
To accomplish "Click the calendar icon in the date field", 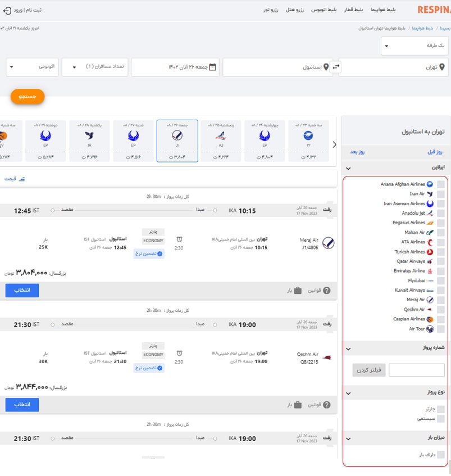I will (x=213, y=67).
